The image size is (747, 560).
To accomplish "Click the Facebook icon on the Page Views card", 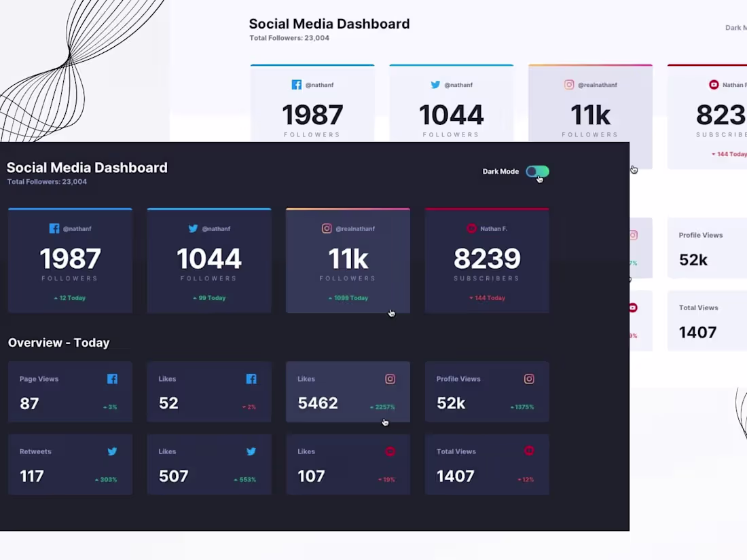I will tap(112, 379).
